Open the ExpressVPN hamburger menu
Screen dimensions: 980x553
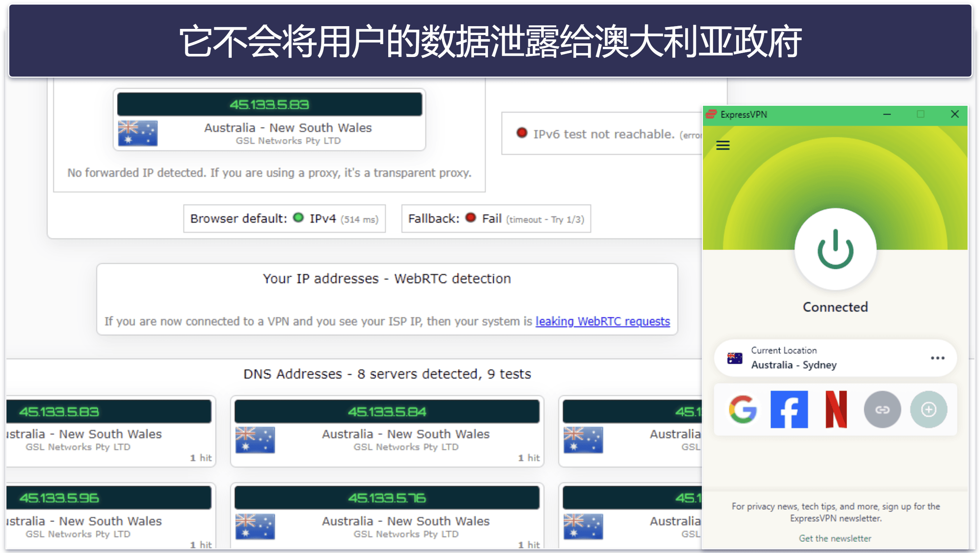pyautogui.click(x=723, y=145)
